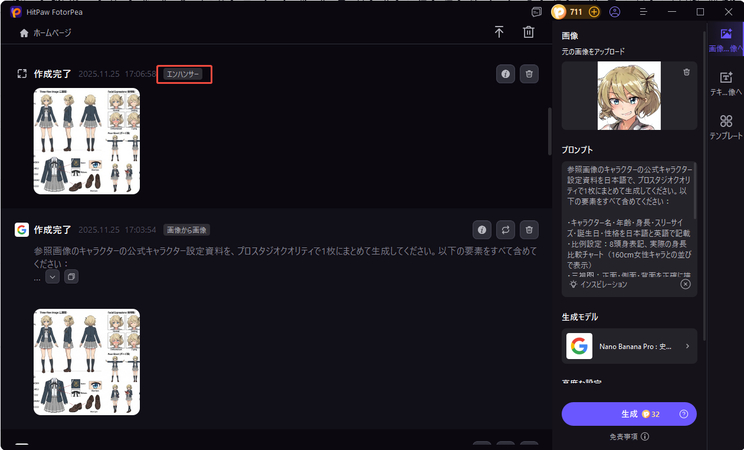Switch to the text-to-image tab in the sidebar

click(x=725, y=83)
